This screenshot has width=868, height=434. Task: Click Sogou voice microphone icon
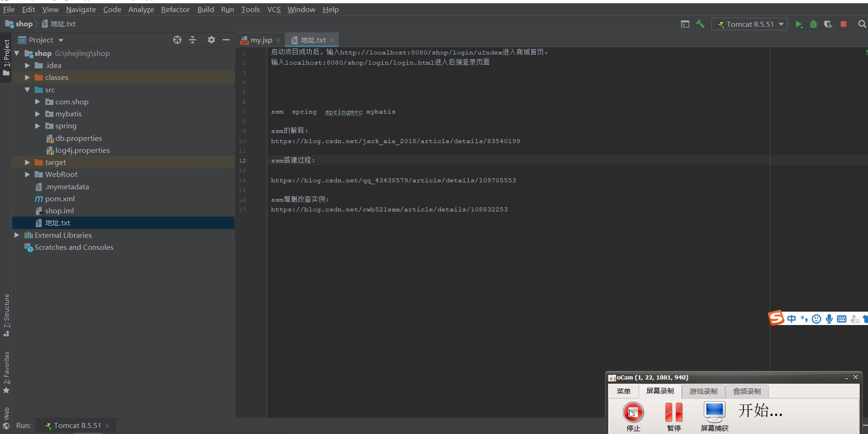(x=829, y=319)
